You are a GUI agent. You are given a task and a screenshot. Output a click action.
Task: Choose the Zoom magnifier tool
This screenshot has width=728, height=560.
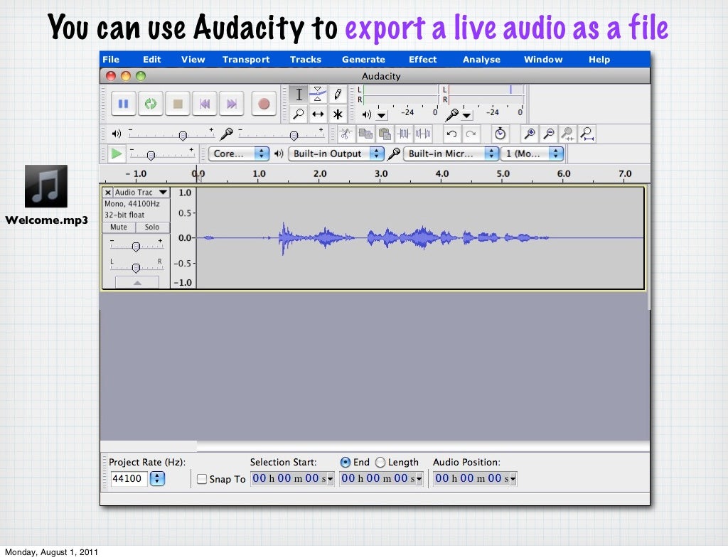click(x=299, y=114)
